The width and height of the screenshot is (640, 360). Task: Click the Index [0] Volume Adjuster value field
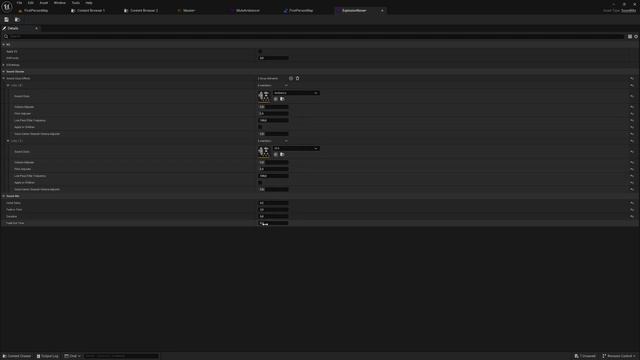[273, 107]
